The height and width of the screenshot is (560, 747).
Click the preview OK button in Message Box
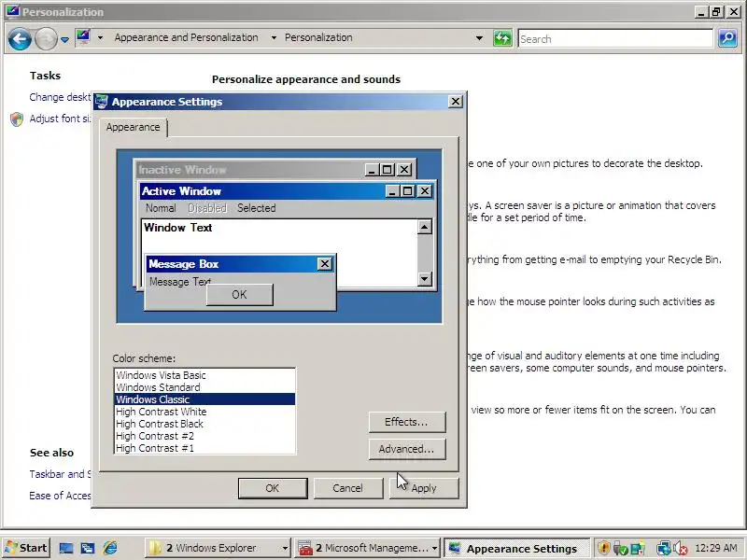(240, 295)
